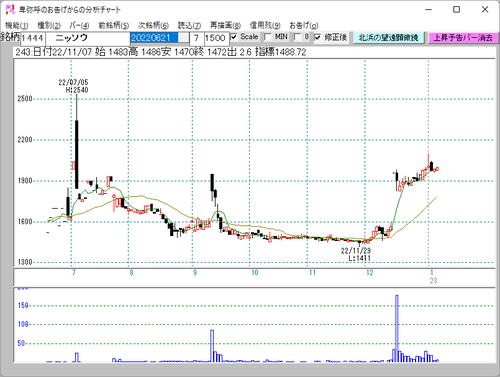Open the 読込(7) menu
This screenshot has height=377, width=500.
(189, 25)
